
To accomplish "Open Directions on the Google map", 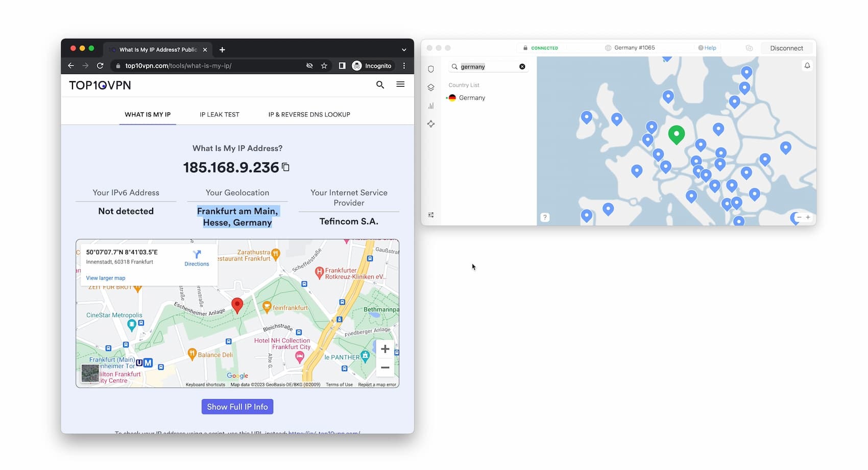I will [197, 258].
